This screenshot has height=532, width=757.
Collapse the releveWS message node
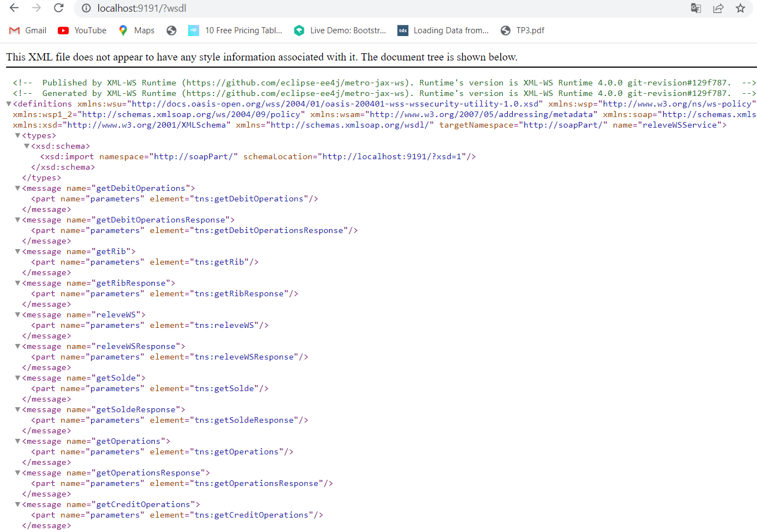coord(18,315)
